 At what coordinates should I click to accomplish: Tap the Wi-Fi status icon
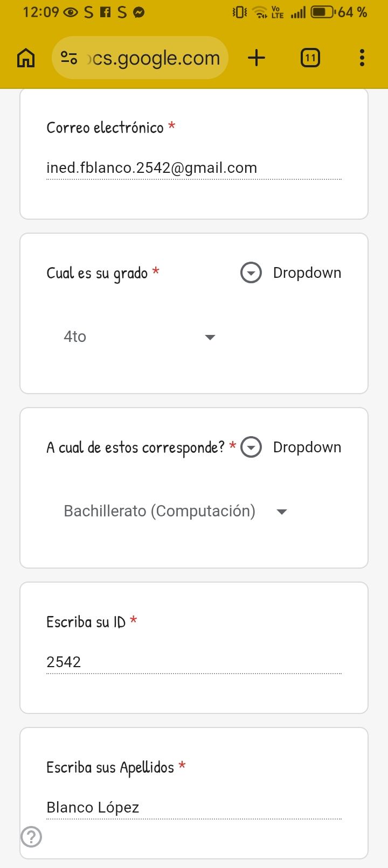coord(260,12)
